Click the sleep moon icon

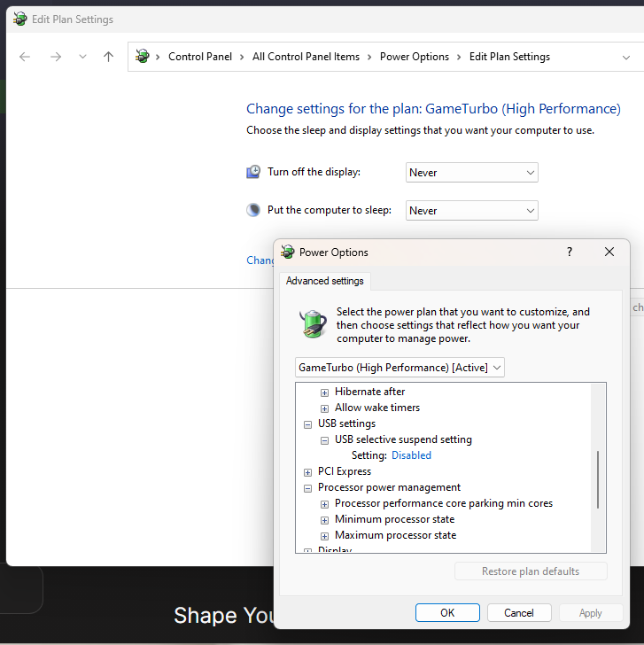pyautogui.click(x=253, y=210)
